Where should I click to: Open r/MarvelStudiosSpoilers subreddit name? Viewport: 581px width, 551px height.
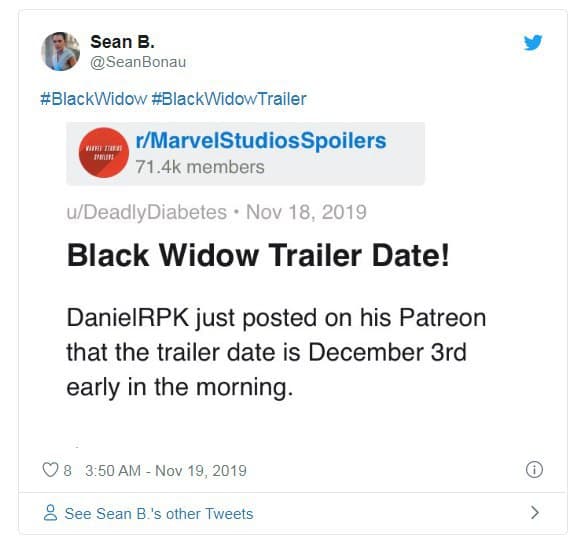(x=261, y=141)
